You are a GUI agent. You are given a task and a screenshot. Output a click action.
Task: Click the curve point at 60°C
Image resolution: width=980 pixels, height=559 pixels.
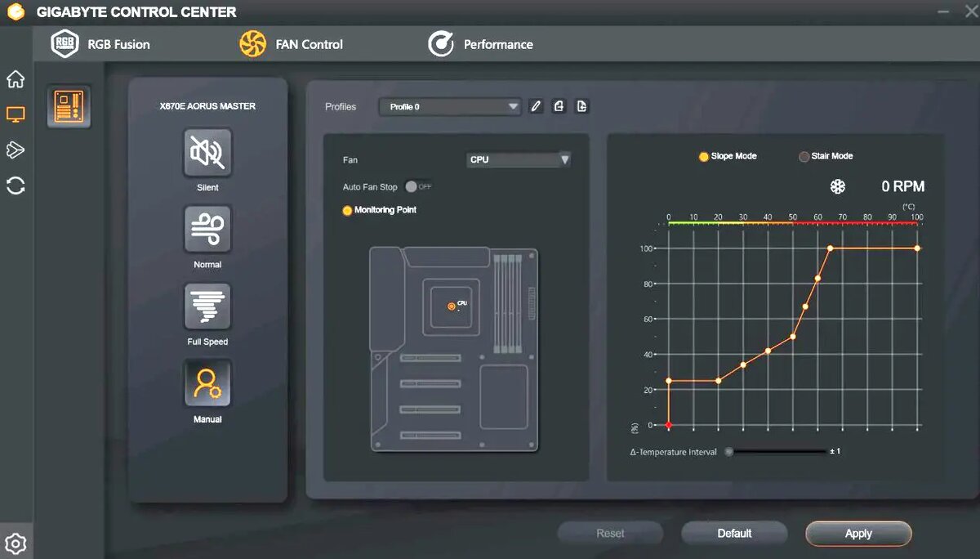click(x=817, y=279)
